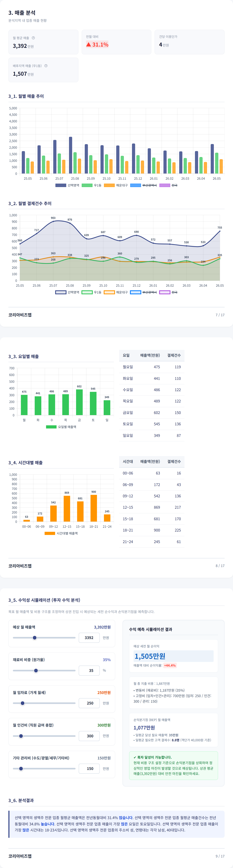The width and height of the screenshot is (233, 868).
Task: Click the 09~12 row label
Action: click(128, 496)
